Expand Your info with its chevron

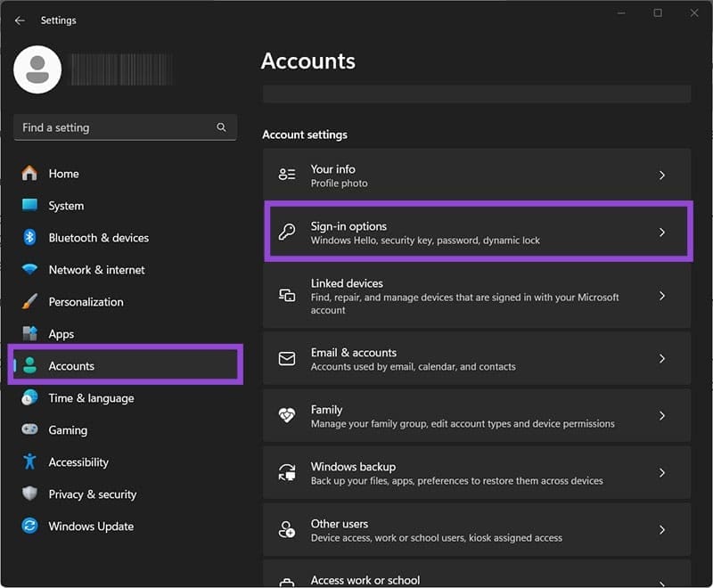(x=661, y=176)
